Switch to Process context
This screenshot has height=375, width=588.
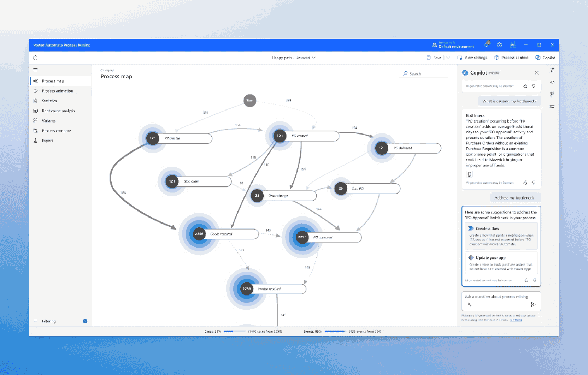click(511, 58)
